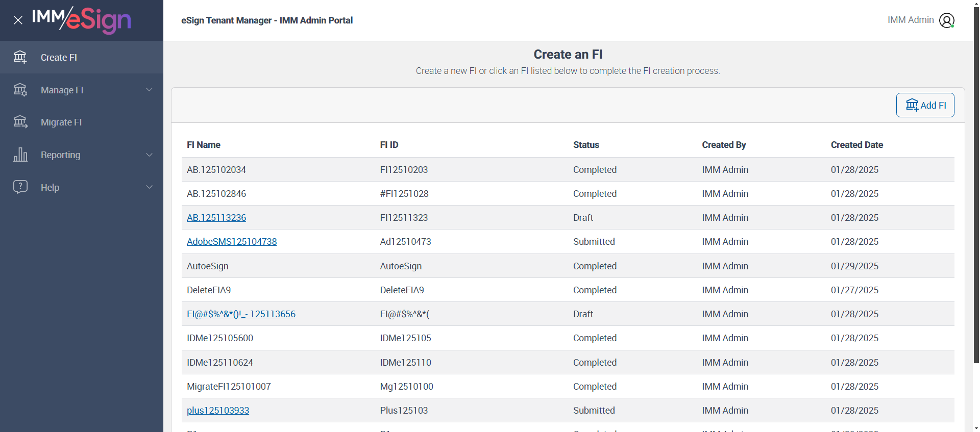Open the IMM Admin user profile icon

946,20
